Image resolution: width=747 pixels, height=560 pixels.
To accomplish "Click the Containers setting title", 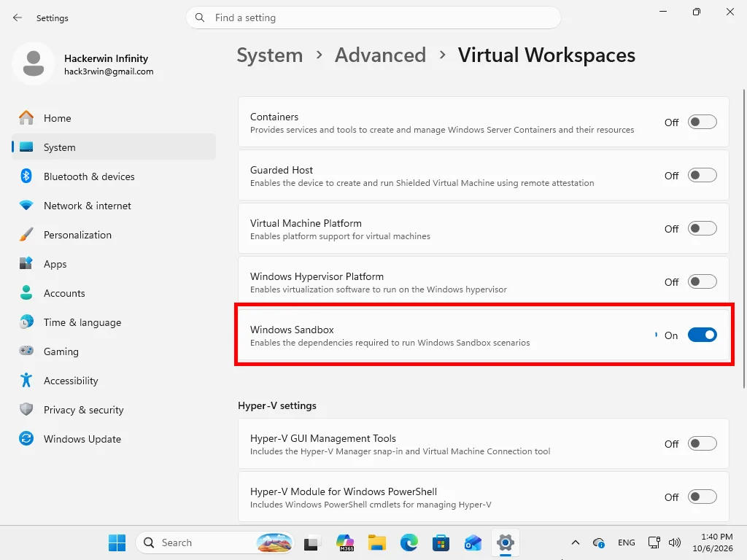I will (x=274, y=117).
